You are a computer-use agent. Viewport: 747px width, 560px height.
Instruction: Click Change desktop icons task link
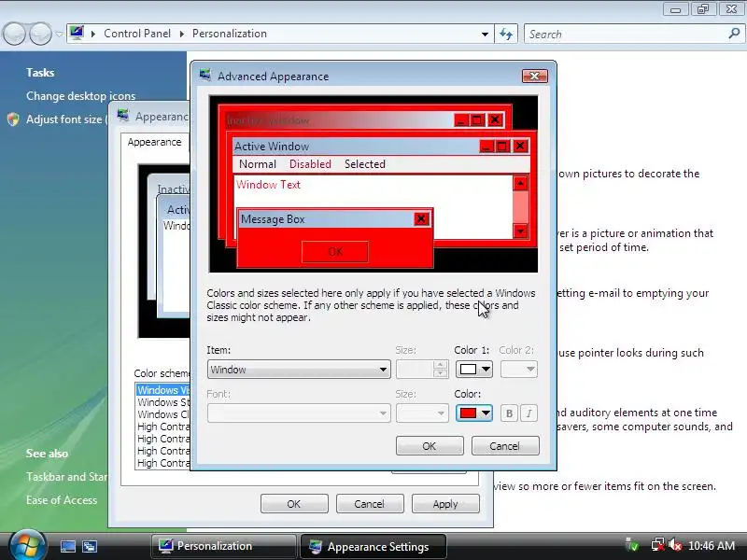click(x=81, y=96)
